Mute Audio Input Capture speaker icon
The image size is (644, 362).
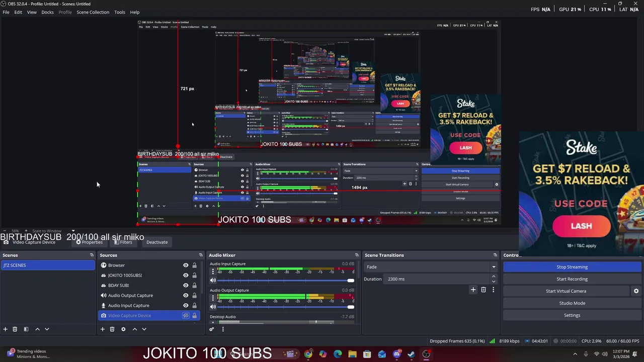213,280
